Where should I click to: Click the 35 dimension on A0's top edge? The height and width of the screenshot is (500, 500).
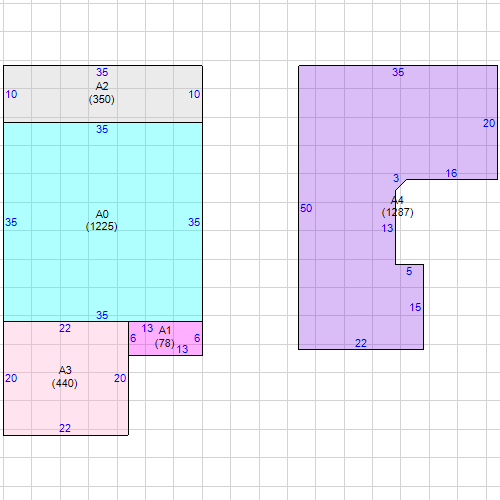102,129
